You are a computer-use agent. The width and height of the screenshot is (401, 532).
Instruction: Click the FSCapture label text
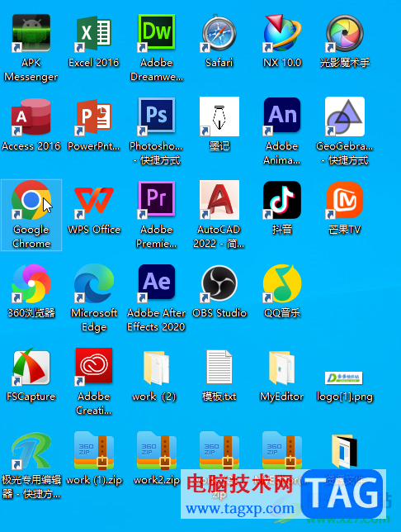coord(31,397)
